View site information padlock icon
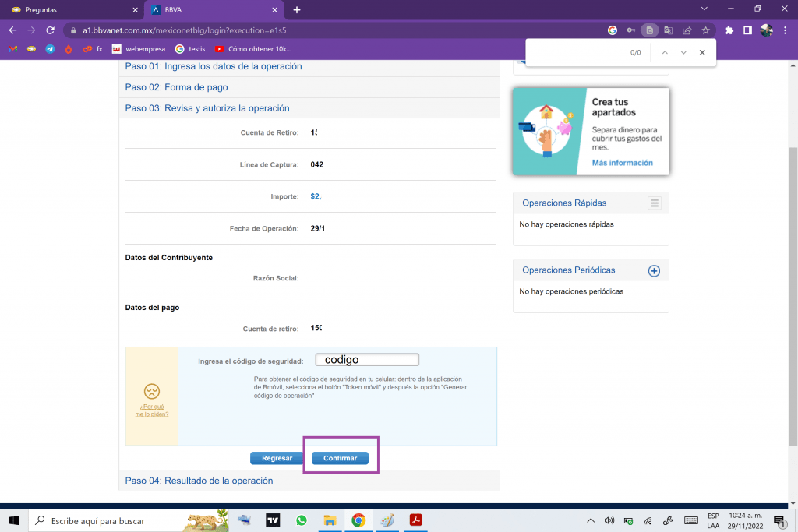This screenshot has width=798, height=532. pyautogui.click(x=73, y=30)
